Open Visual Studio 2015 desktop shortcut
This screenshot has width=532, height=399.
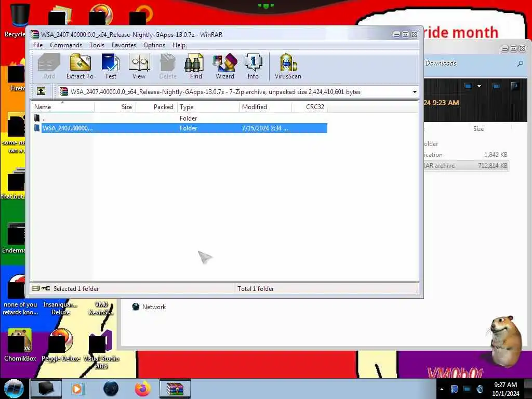coord(101,350)
